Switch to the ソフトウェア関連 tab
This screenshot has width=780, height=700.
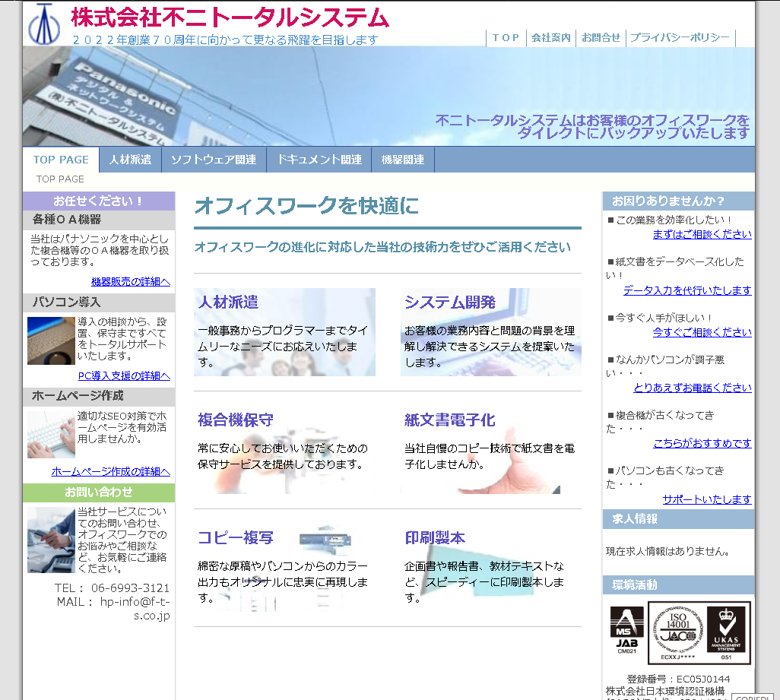(213, 160)
